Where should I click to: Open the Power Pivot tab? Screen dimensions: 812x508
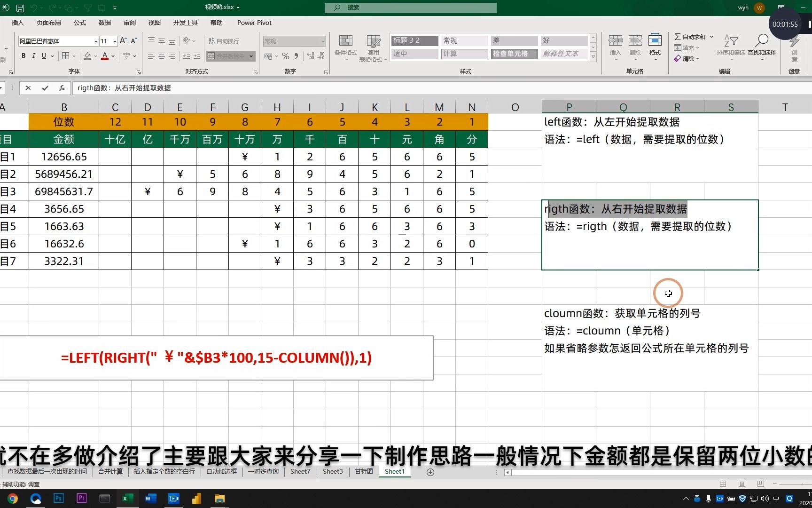(254, 23)
